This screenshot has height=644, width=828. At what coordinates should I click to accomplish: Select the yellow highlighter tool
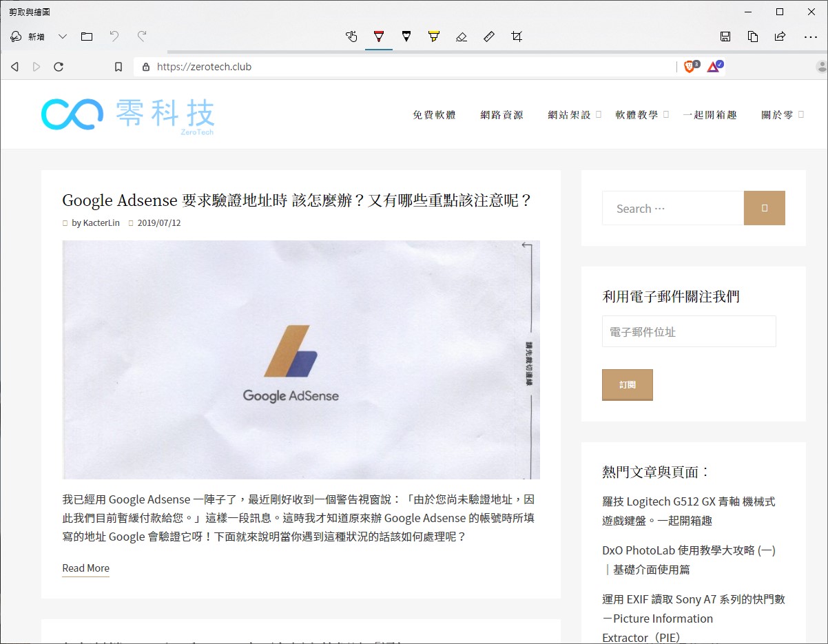click(x=434, y=37)
